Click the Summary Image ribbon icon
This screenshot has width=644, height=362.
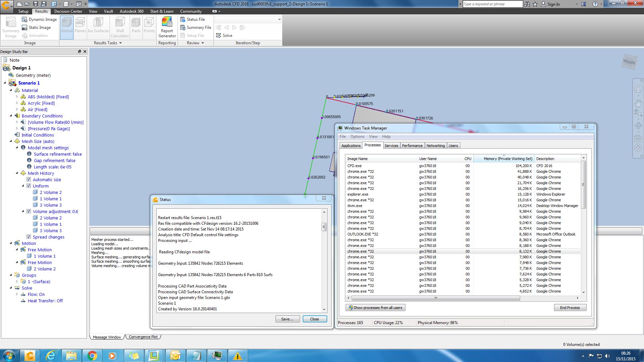point(11,28)
